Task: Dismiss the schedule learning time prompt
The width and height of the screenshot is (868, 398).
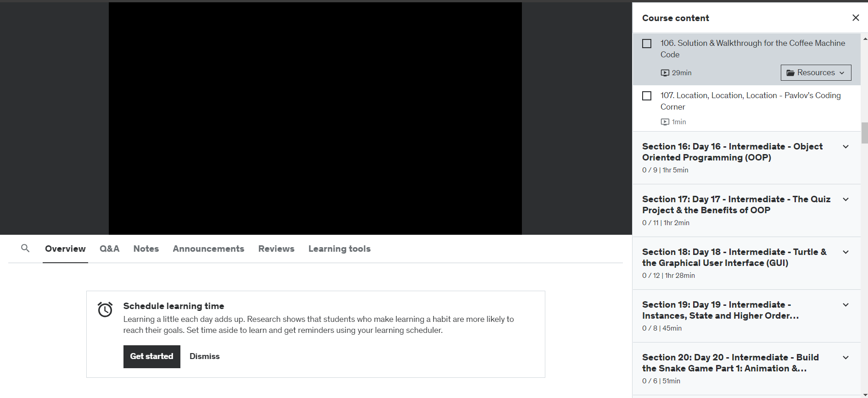Action: pos(204,356)
